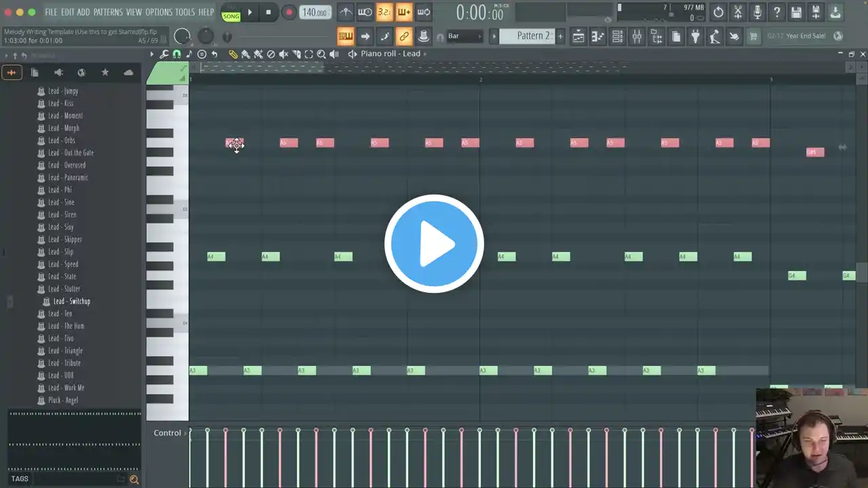Open the Mixer window
This screenshot has height=488, width=868.
pyautogui.click(x=637, y=37)
